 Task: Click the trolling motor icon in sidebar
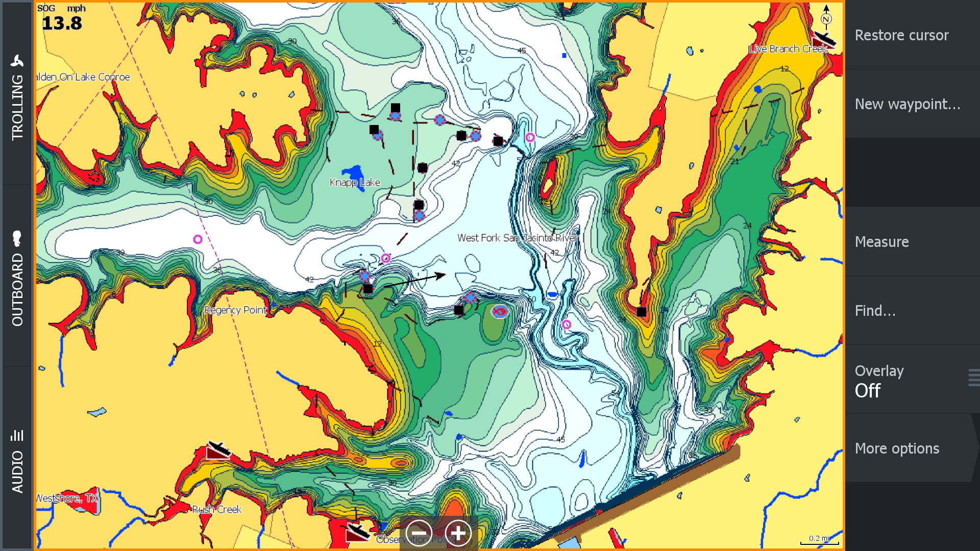click(18, 61)
